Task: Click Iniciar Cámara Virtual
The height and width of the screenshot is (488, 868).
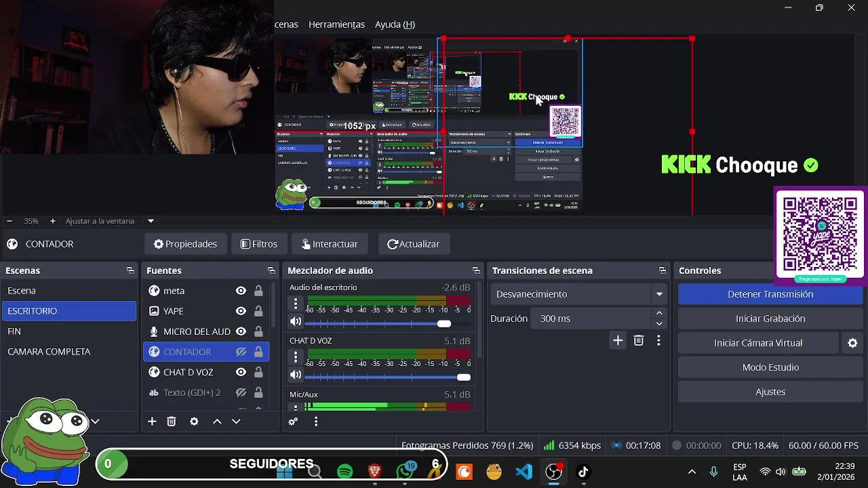Action: (758, 343)
